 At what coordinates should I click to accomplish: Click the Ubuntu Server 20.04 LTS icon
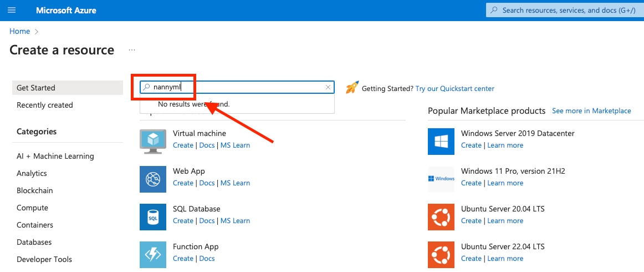(441, 216)
